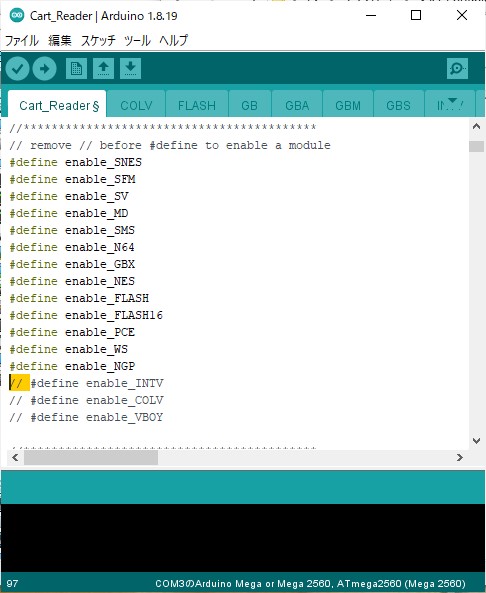Viewport: 486px width, 593px height.
Task: Open a sketch with the up-arrow icon
Action: click(103, 68)
